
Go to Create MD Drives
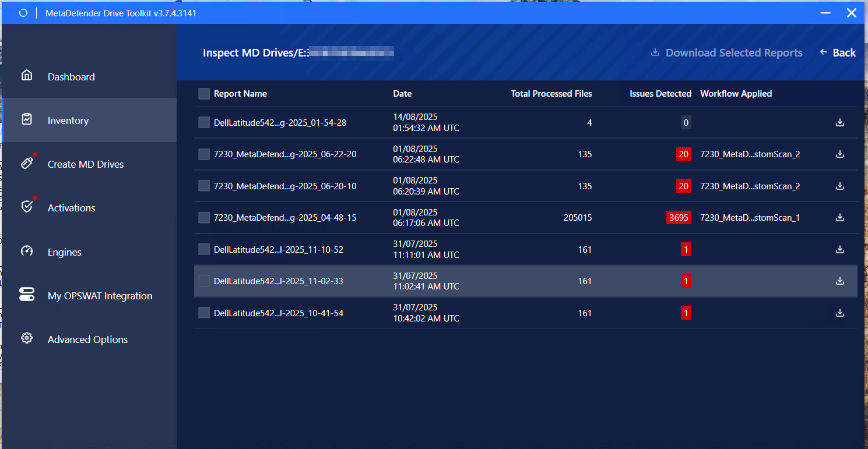(89, 164)
